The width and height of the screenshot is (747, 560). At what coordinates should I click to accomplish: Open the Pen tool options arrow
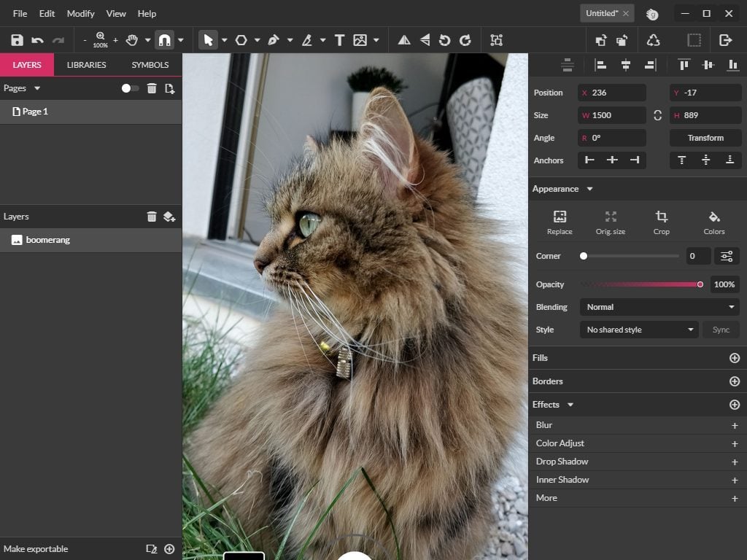(290, 41)
